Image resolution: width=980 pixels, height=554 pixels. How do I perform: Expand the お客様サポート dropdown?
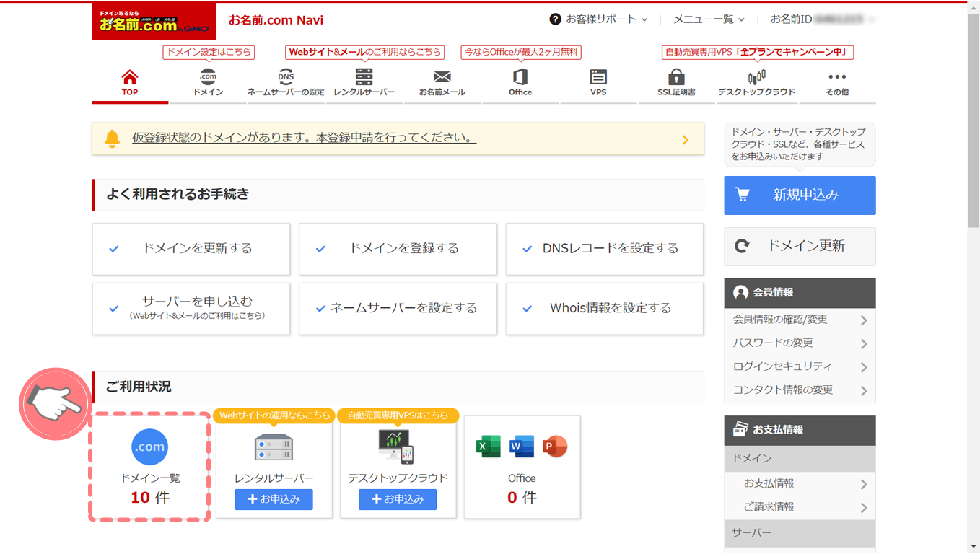[x=599, y=19]
